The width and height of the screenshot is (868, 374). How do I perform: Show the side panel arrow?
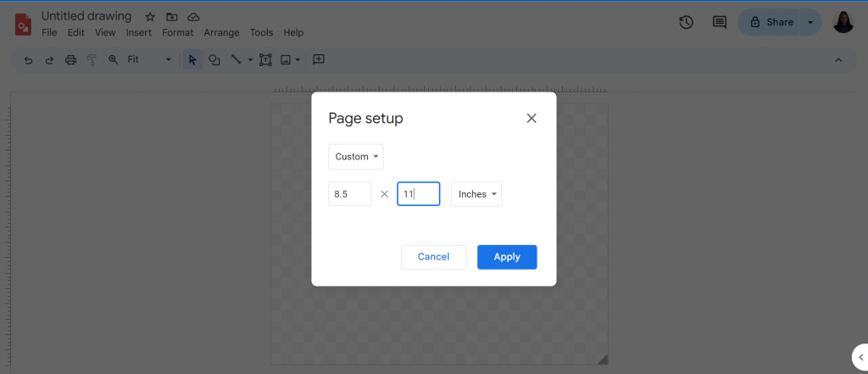pyautogui.click(x=861, y=357)
